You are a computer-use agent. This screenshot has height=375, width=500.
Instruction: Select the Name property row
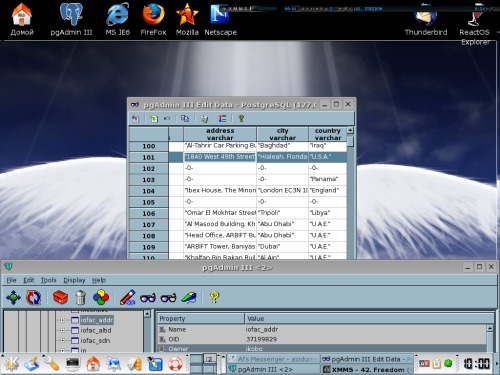click(x=322, y=329)
